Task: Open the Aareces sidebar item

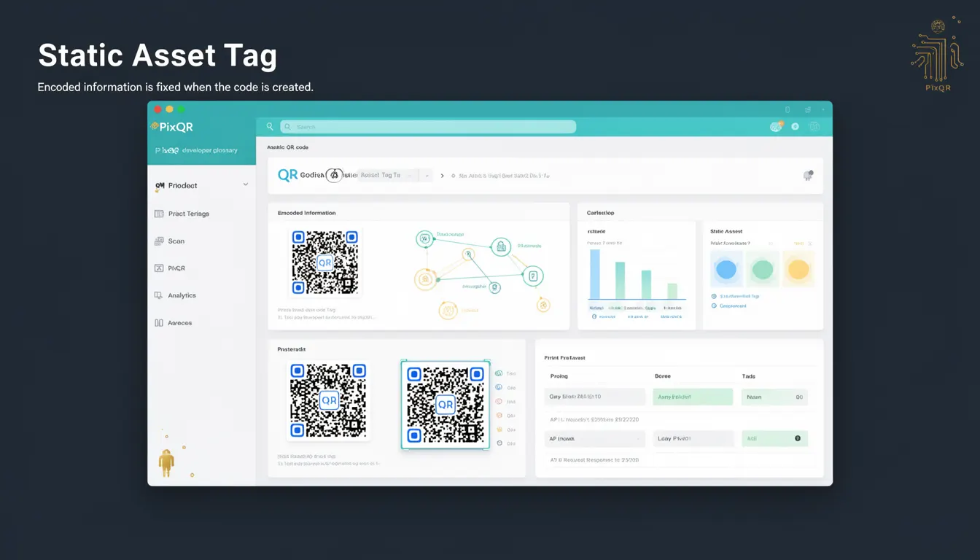Action: point(179,323)
